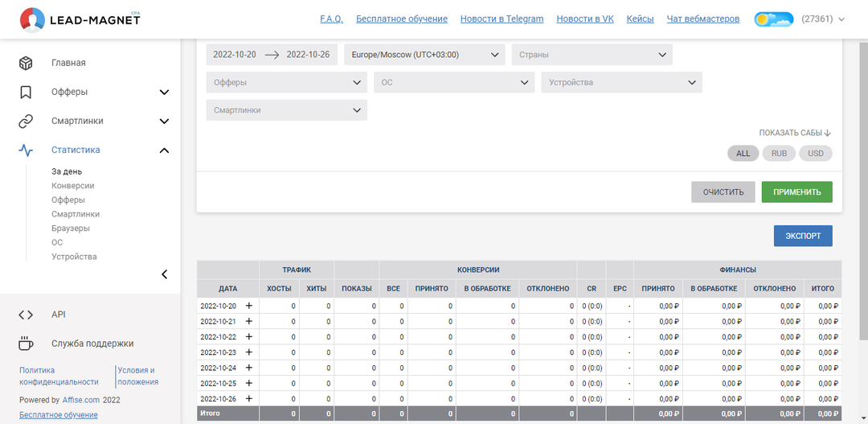The width and height of the screenshot is (868, 424).
Task: Toggle the day/night theme switch
Action: coord(773,19)
